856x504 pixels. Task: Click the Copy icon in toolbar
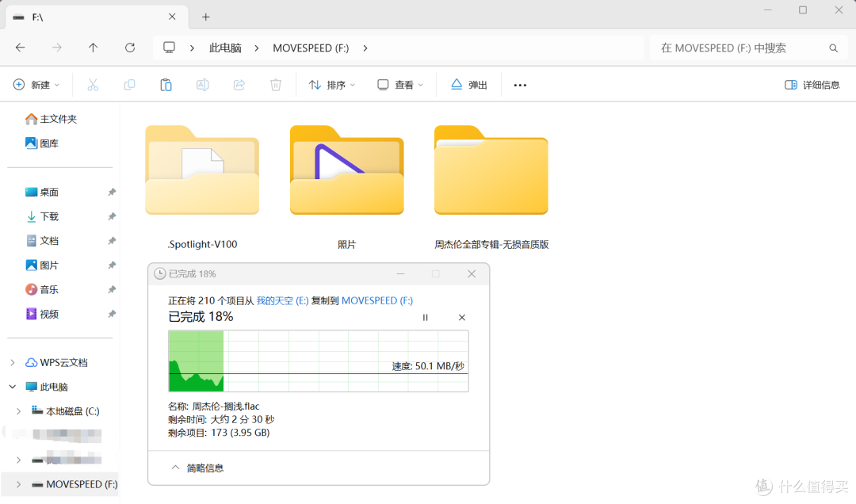129,85
